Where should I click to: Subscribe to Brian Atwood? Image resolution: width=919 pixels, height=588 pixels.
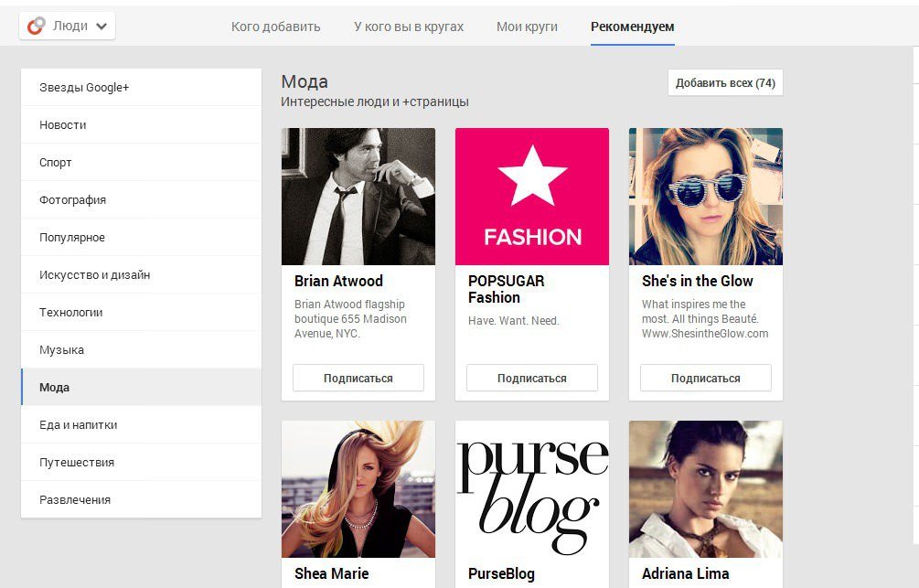tap(358, 378)
